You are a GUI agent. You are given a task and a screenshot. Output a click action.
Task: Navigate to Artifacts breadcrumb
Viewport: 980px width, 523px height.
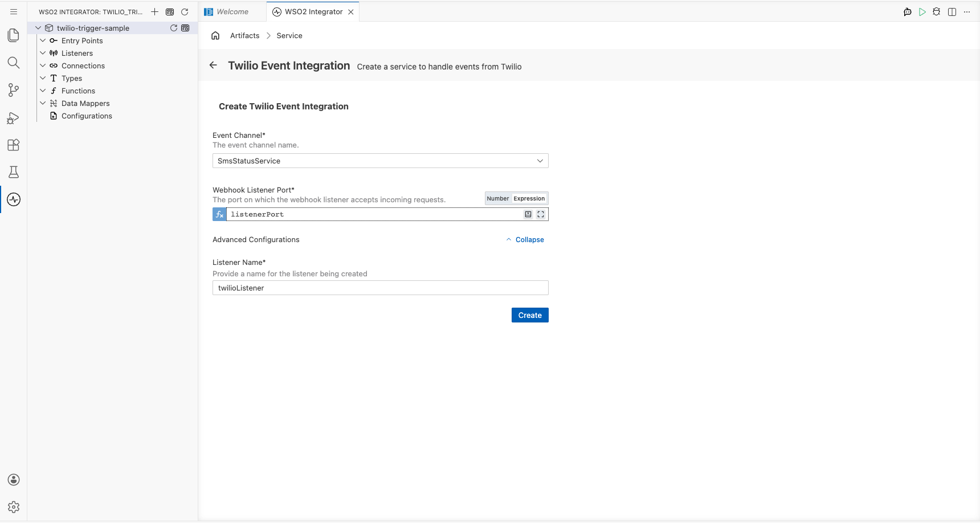[245, 35]
